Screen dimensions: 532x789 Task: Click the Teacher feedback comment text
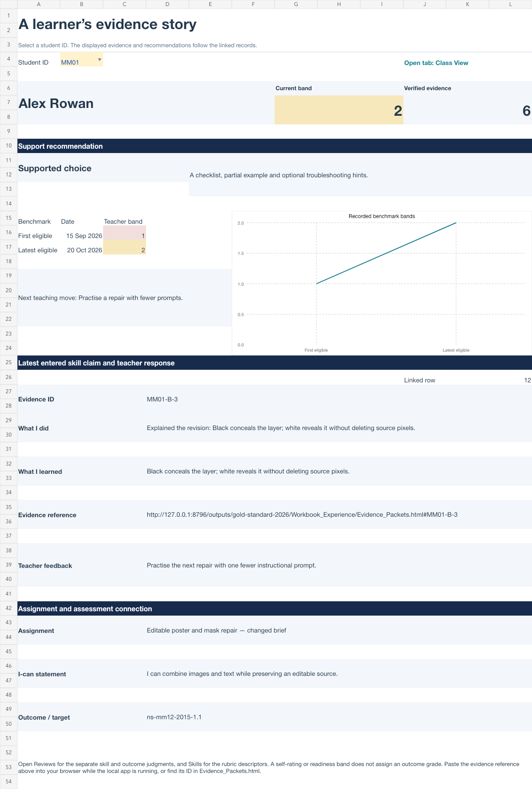231,565
